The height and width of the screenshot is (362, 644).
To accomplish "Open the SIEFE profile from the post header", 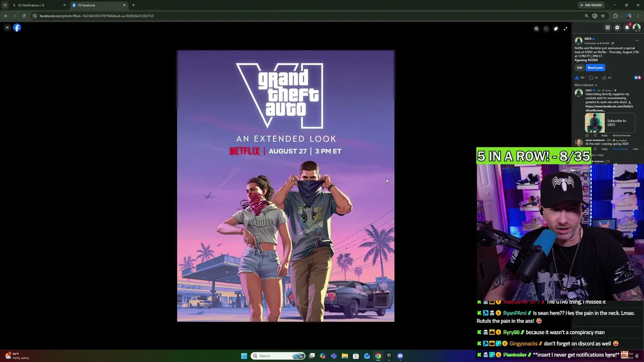I will 588,39.
